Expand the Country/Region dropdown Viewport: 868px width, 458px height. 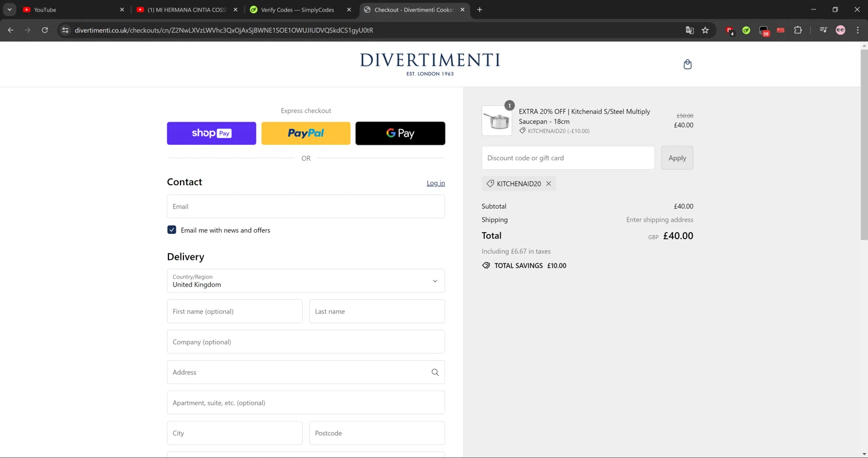[x=306, y=281]
